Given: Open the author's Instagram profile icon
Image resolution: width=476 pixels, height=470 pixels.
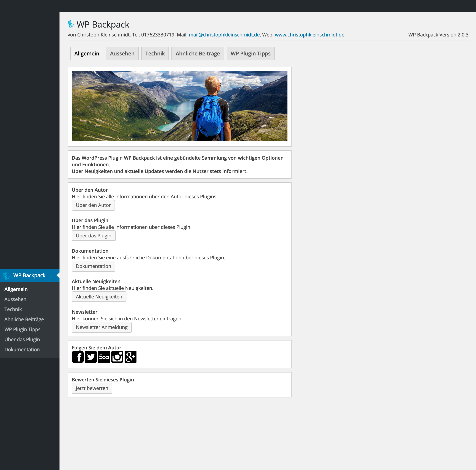Looking at the screenshot, I should click(117, 357).
